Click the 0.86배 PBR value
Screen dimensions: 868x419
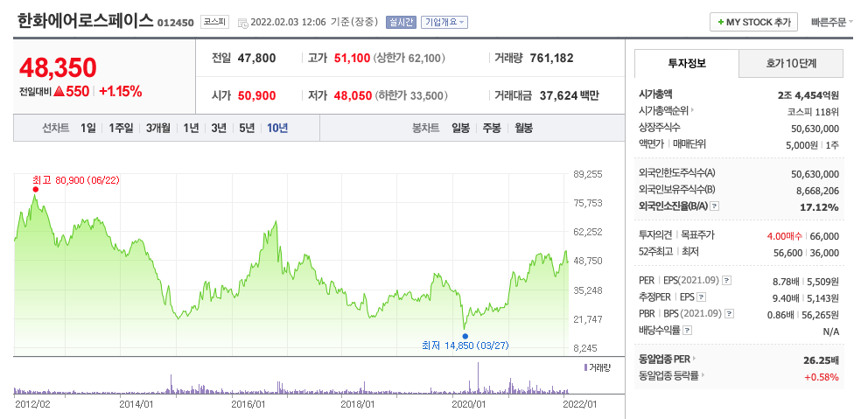(x=784, y=315)
